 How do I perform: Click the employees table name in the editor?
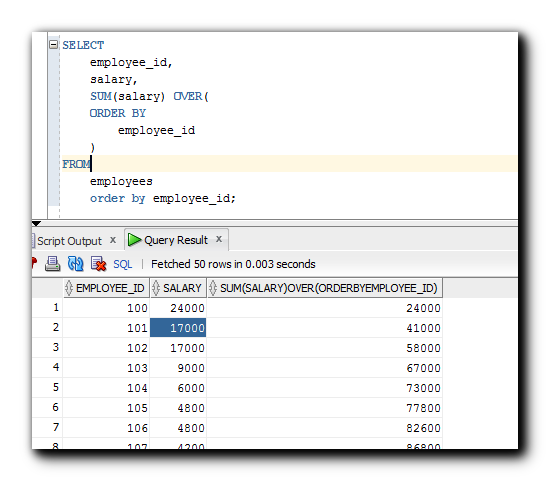(121, 181)
